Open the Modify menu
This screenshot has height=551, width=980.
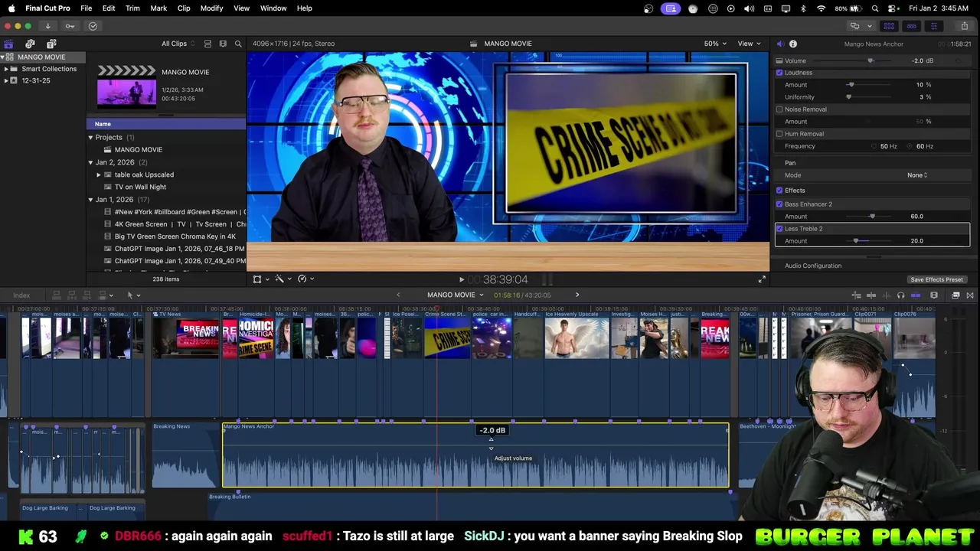pos(212,8)
